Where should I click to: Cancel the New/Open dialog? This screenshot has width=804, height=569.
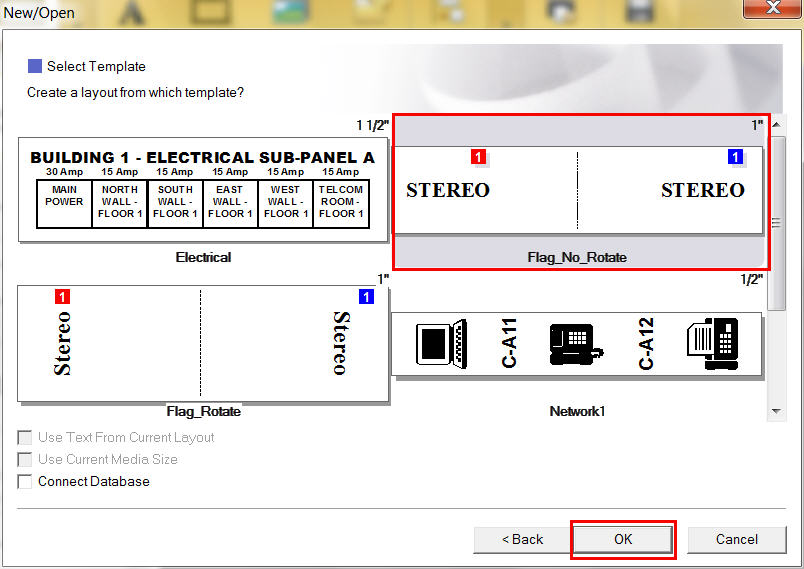736,540
